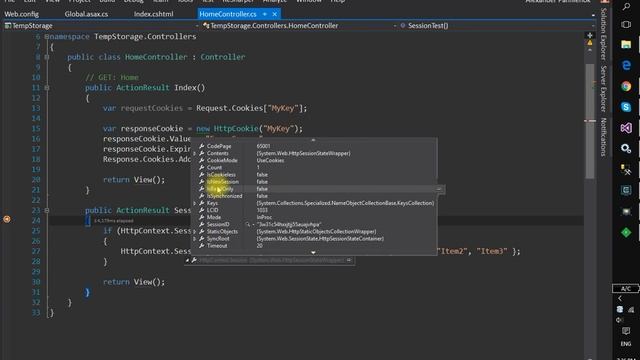Click the wrench icon beside LCID

pyautogui.click(x=202, y=210)
